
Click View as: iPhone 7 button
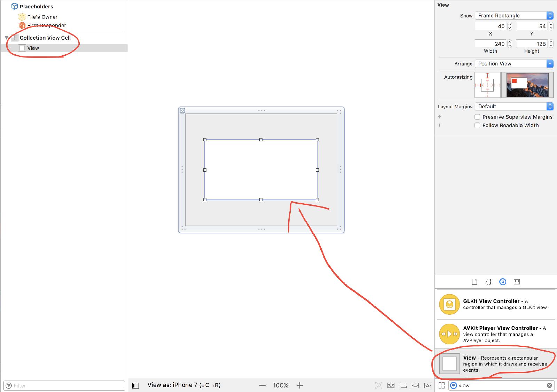pyautogui.click(x=183, y=385)
